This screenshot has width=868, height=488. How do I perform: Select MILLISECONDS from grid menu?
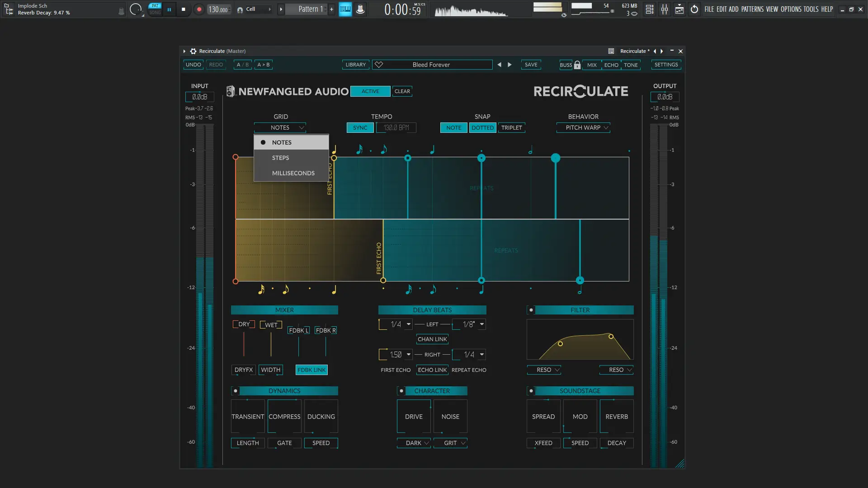coord(293,173)
